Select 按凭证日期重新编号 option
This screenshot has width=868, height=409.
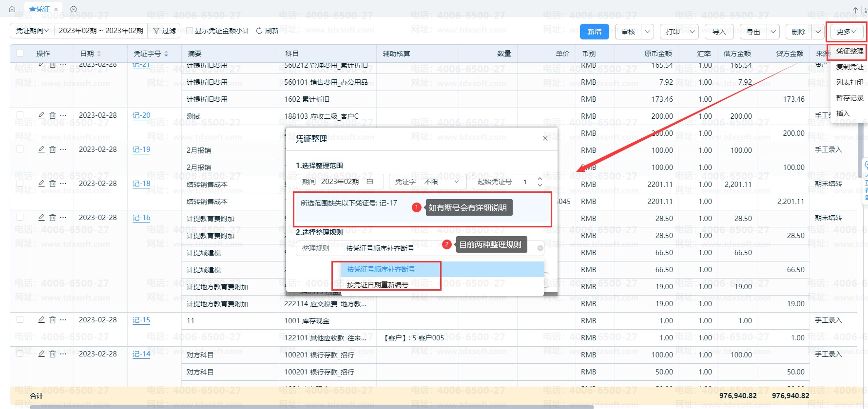pos(378,285)
